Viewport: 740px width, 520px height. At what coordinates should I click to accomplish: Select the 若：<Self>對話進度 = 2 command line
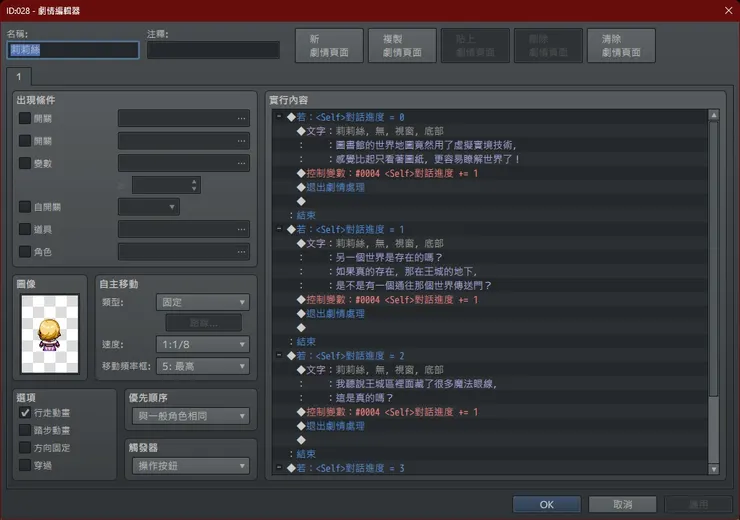(x=490, y=356)
